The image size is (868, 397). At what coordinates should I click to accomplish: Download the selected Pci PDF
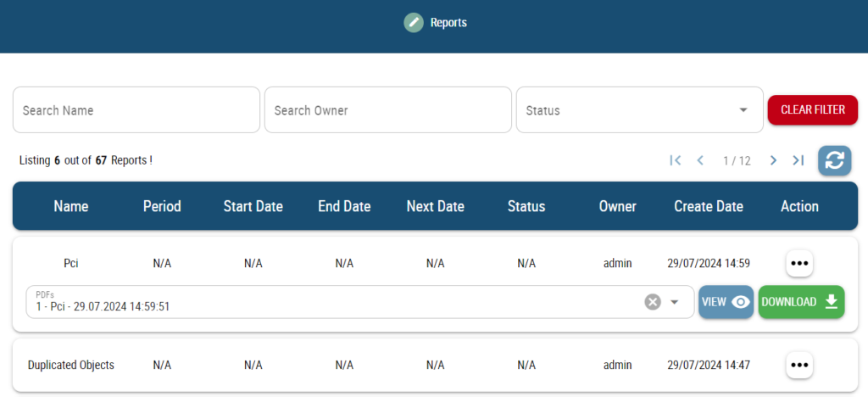(800, 302)
